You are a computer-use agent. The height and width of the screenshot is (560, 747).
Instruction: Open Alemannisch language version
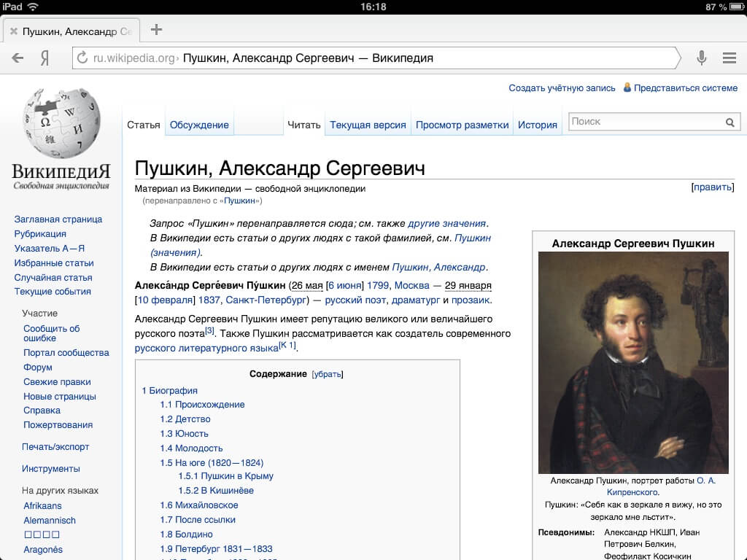[50, 521]
